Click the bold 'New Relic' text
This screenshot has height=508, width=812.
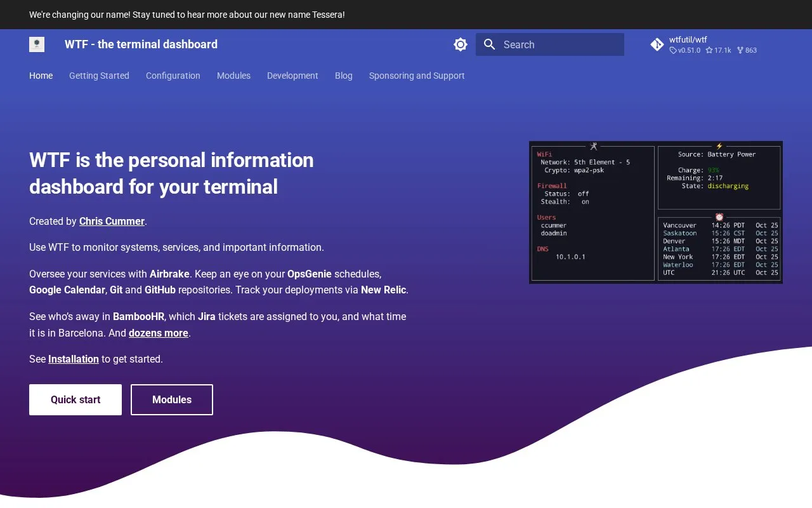point(383,290)
